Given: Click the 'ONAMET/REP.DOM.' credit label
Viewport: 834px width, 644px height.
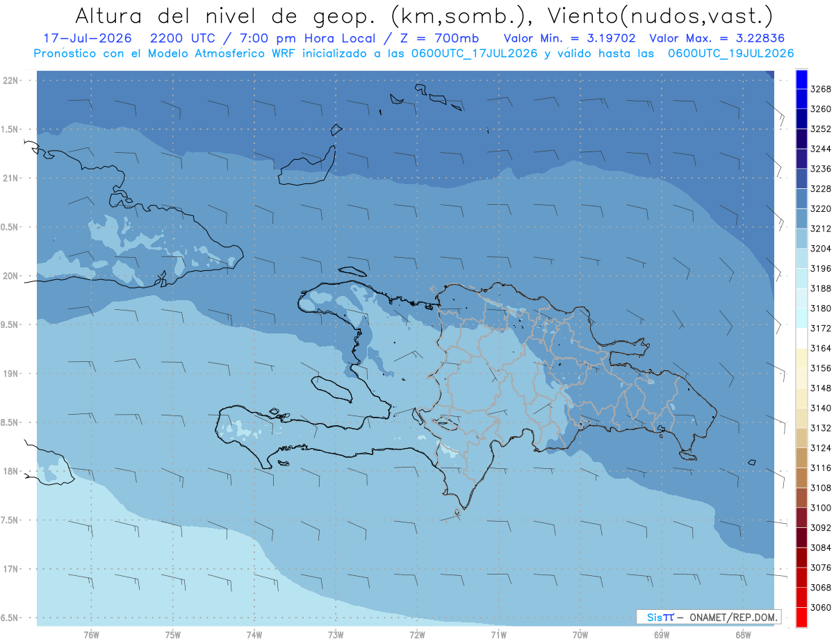Looking at the screenshot, I should 732,617.
